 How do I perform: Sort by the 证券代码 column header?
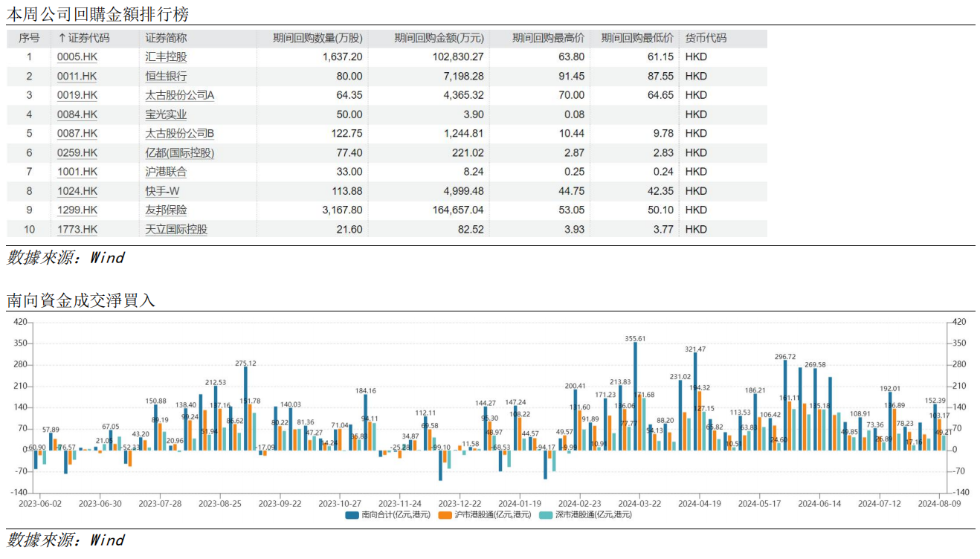pos(83,38)
